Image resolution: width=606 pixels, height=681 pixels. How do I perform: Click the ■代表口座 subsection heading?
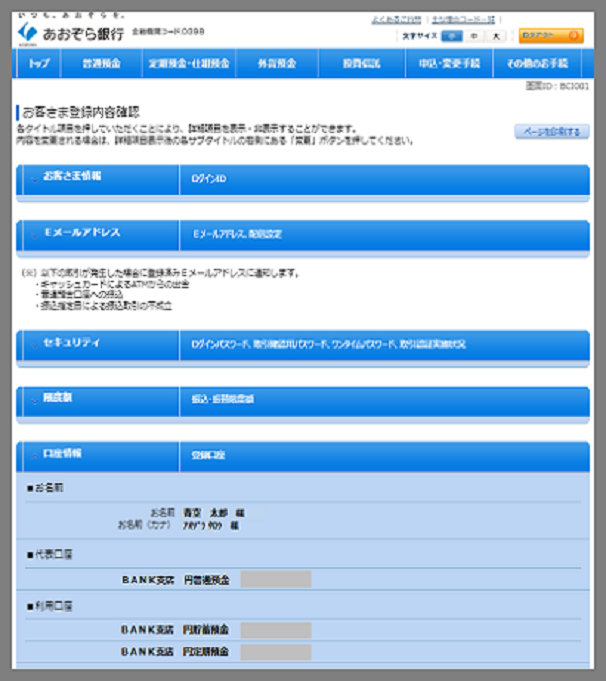click(x=50, y=555)
